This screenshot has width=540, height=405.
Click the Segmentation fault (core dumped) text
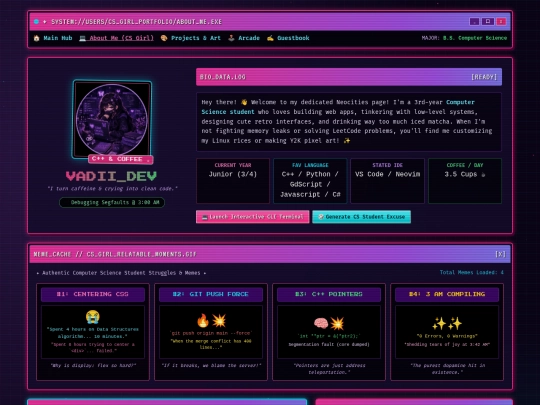tap(329, 344)
